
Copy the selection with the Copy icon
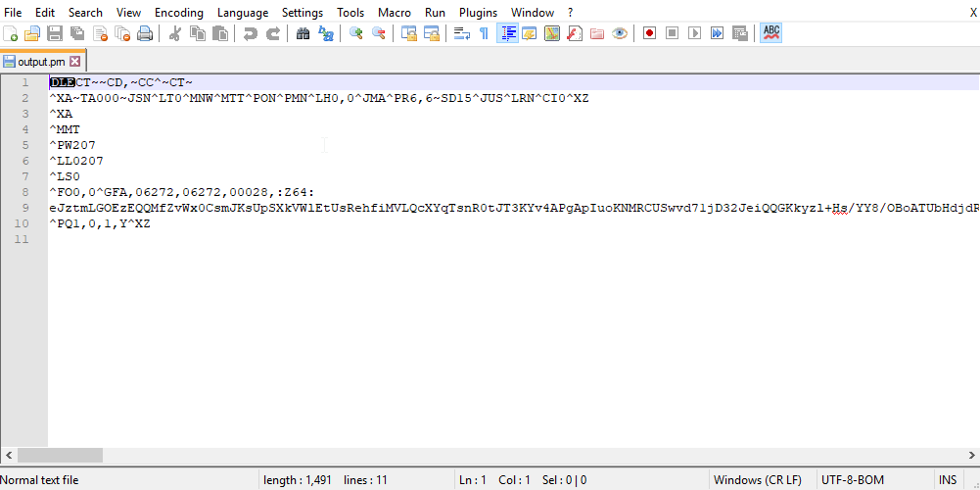click(x=198, y=33)
